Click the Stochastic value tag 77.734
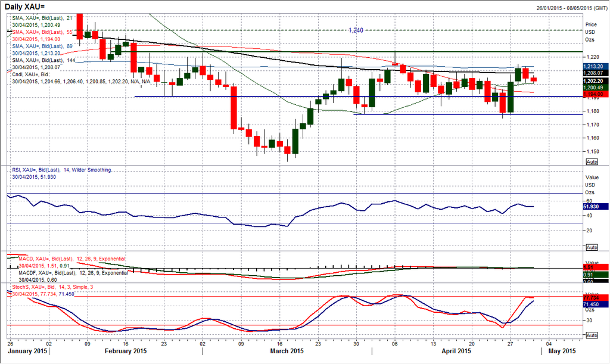The height and width of the screenshot is (364, 610). tap(596, 297)
